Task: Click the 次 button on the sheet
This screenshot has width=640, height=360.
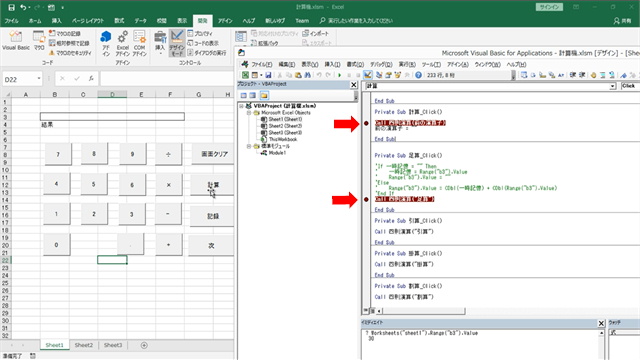Action: point(212,246)
